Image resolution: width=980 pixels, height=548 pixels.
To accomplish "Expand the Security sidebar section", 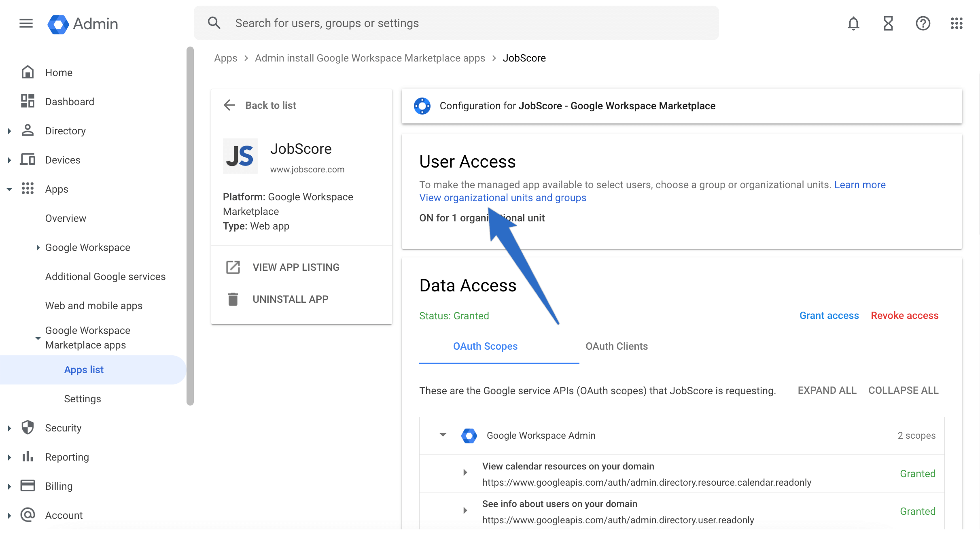I will pos(9,428).
